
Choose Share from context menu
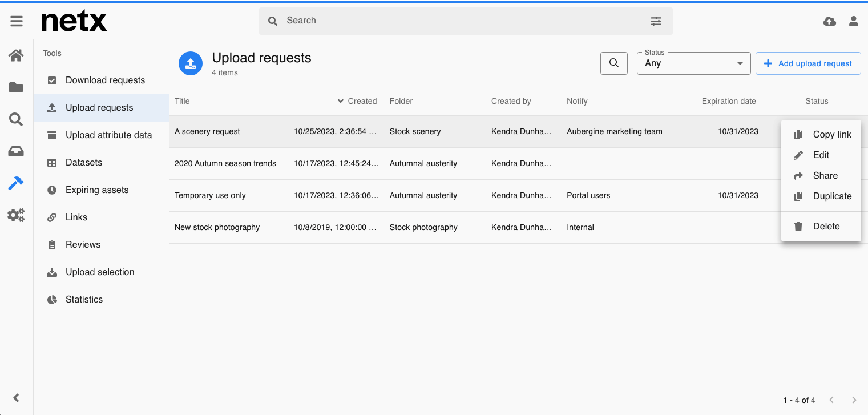tap(821, 176)
